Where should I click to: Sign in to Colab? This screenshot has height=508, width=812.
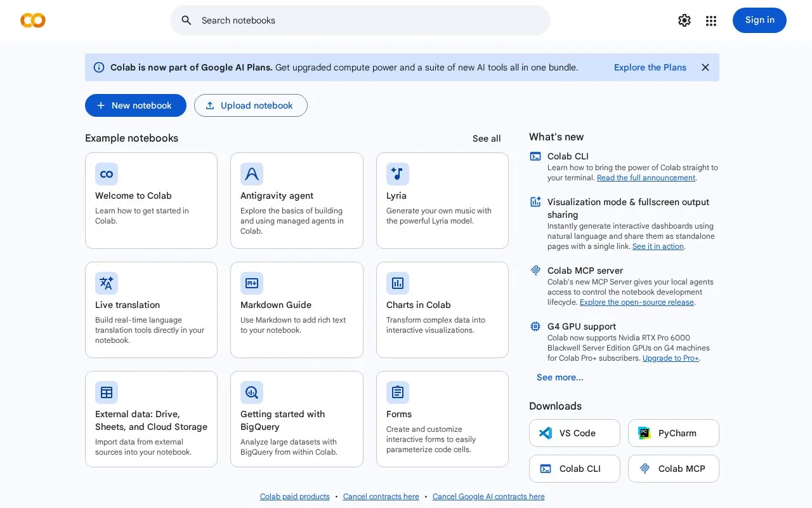(759, 20)
